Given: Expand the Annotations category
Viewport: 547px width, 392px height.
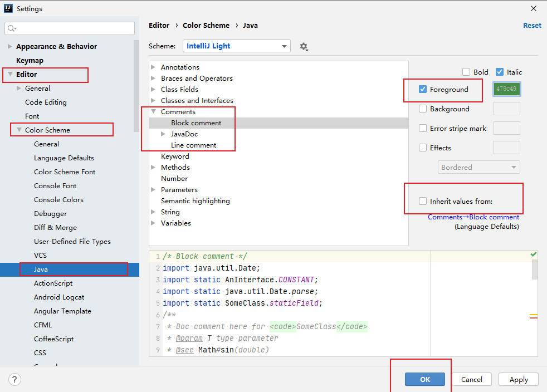Looking at the screenshot, I should (x=153, y=67).
